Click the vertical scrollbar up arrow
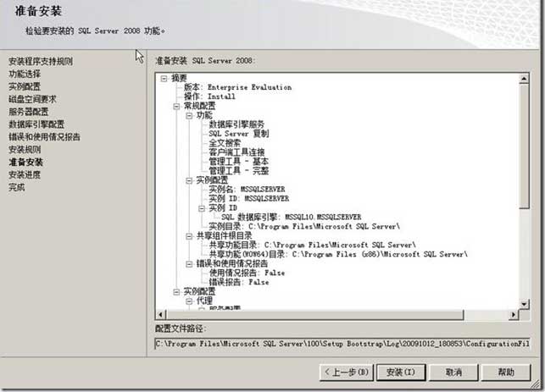The width and height of the screenshot is (545, 392). tap(524, 79)
